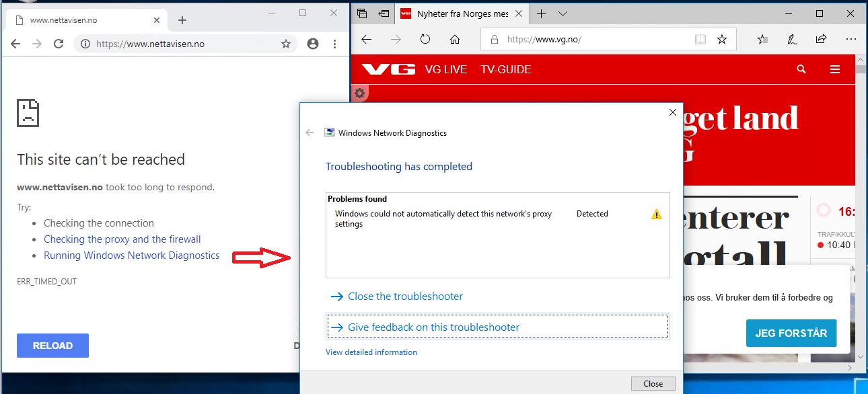Add vg.no to favorites star in Edge

click(x=722, y=40)
